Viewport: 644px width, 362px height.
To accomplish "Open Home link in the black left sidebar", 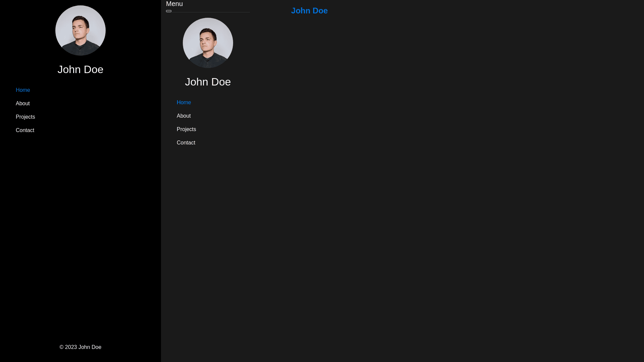I will 23,90.
